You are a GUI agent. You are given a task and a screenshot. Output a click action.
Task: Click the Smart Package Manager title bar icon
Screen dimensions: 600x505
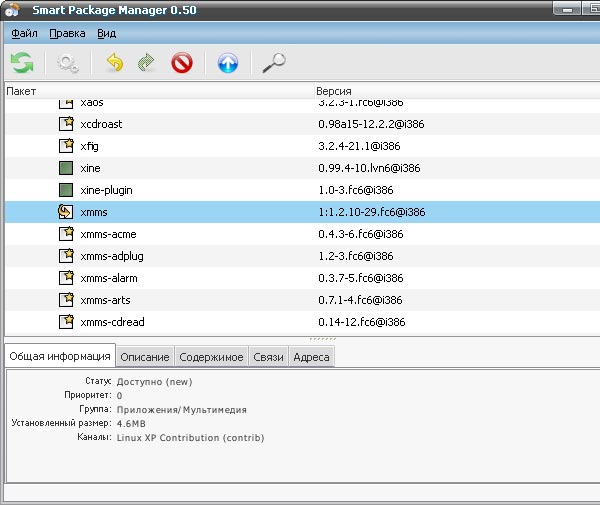point(12,10)
